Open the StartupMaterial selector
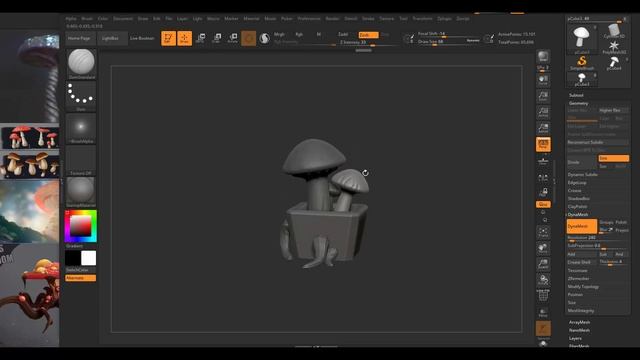Viewport: 640px width, 360px height. coord(81,192)
